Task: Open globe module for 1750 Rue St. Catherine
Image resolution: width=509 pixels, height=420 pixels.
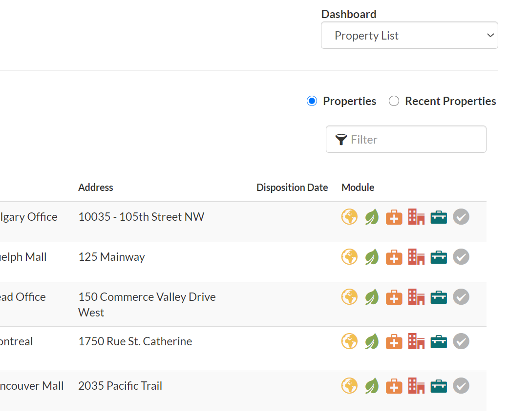Action: tap(349, 341)
